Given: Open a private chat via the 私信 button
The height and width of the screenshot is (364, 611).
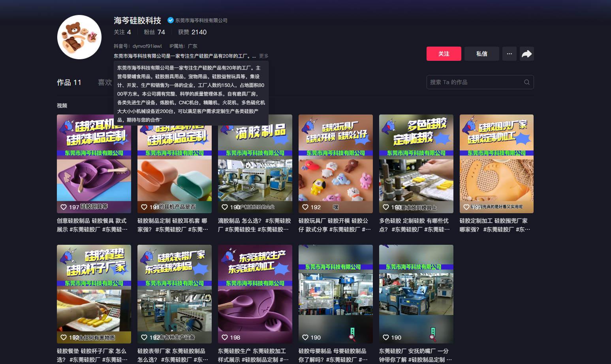Looking at the screenshot, I should click(x=481, y=54).
